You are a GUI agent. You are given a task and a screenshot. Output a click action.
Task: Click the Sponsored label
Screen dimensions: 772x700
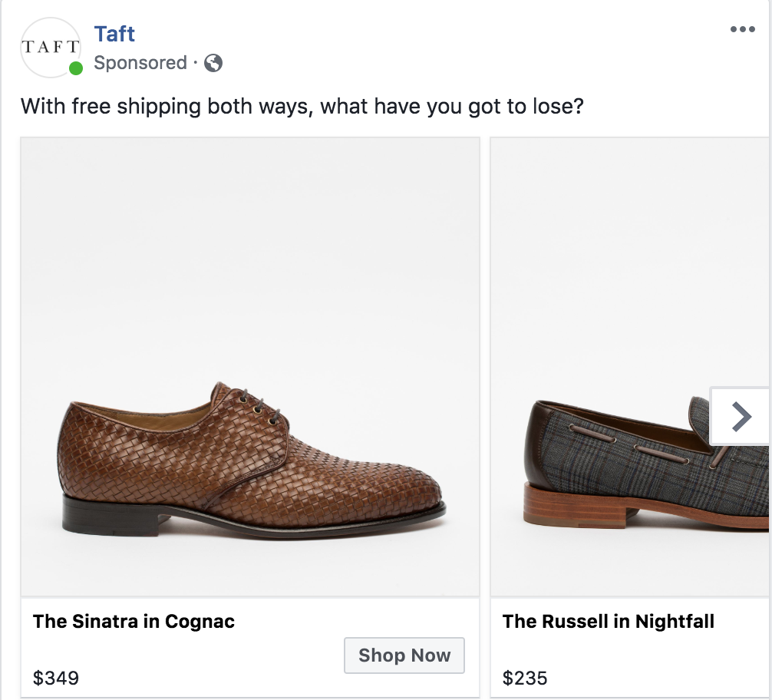140,63
